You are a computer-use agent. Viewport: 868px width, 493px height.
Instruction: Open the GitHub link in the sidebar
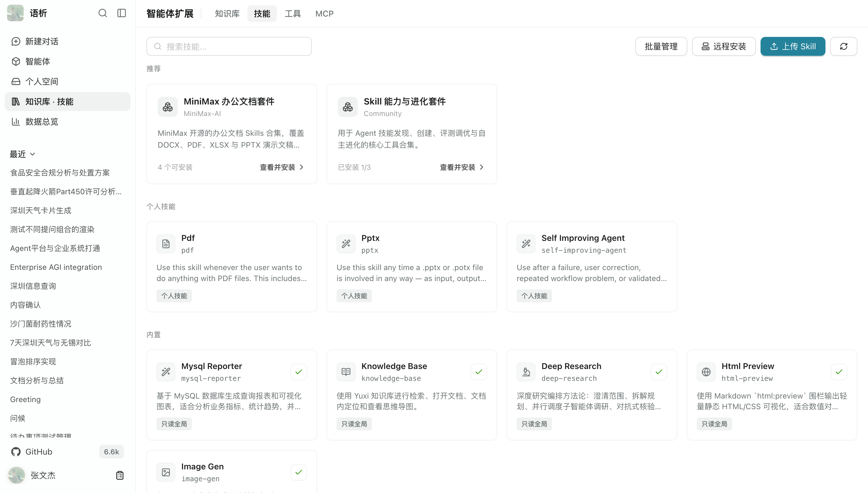68,452
